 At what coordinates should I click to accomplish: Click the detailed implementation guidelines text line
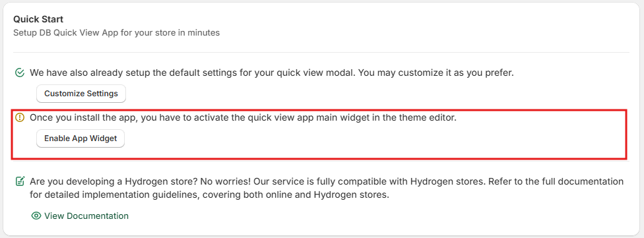(209, 195)
